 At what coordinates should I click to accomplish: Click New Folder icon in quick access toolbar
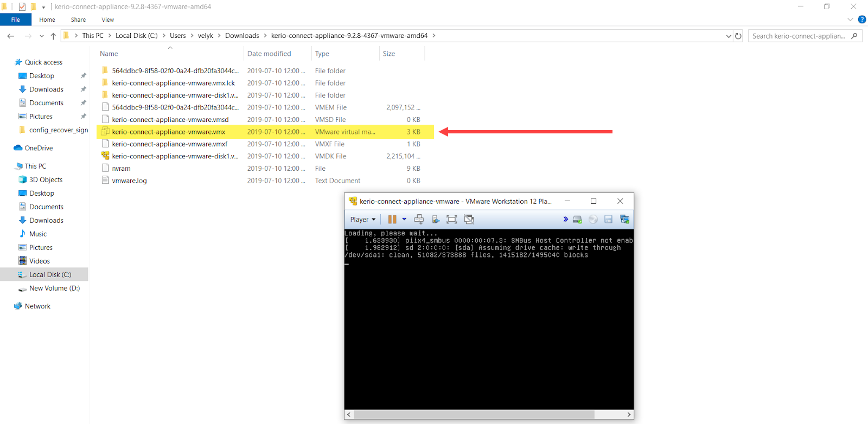(x=33, y=7)
